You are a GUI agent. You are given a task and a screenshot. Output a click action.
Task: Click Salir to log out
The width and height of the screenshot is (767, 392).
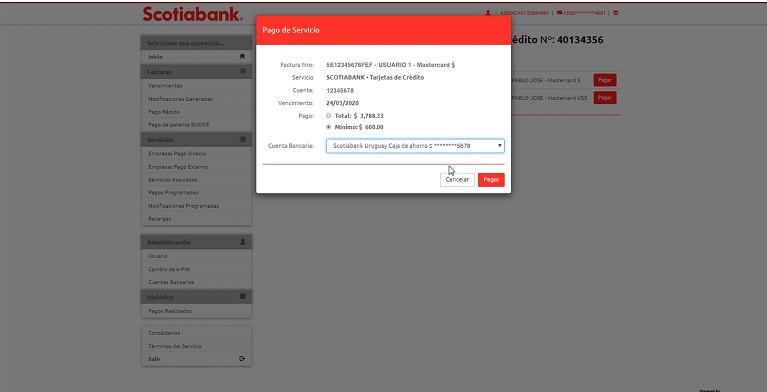[196, 359]
